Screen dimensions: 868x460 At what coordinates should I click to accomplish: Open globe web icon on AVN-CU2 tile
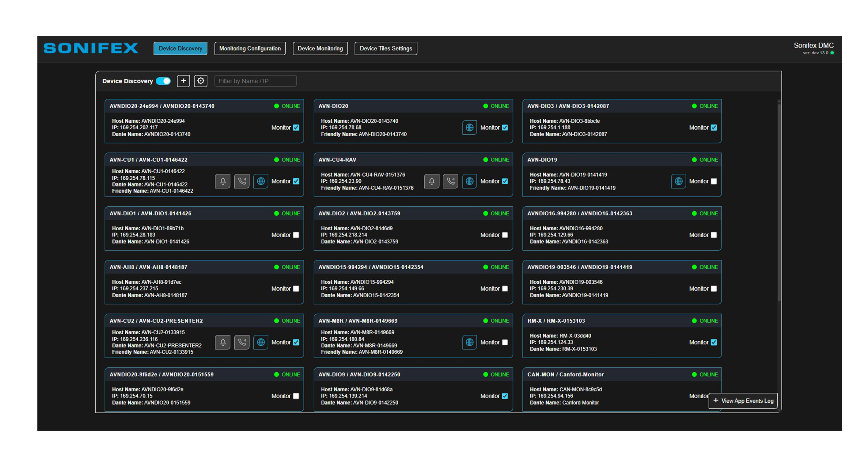(261, 342)
